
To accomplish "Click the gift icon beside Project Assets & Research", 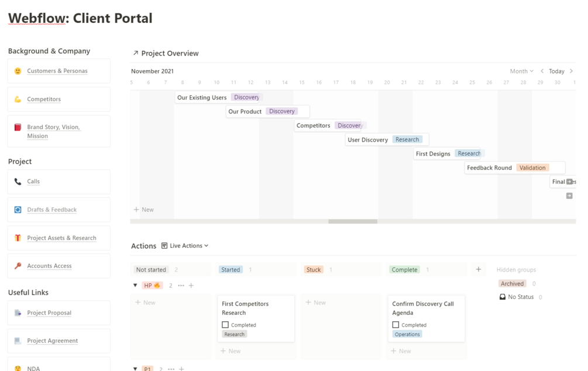I will click(18, 238).
